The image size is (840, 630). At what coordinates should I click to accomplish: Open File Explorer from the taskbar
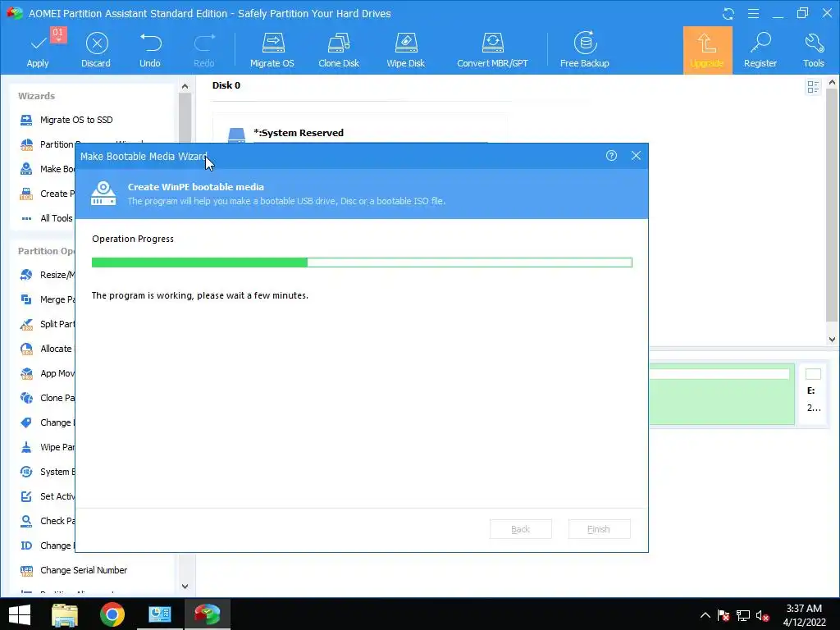(65, 614)
